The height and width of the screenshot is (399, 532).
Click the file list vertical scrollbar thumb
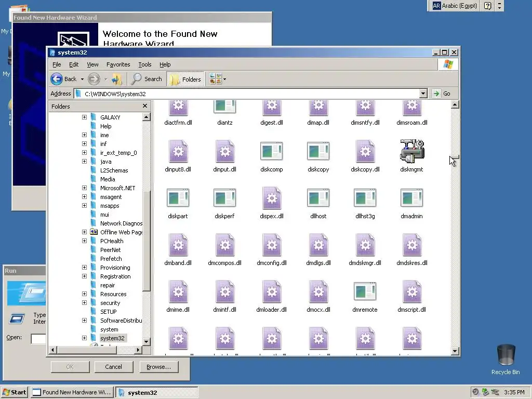pyautogui.click(x=455, y=158)
